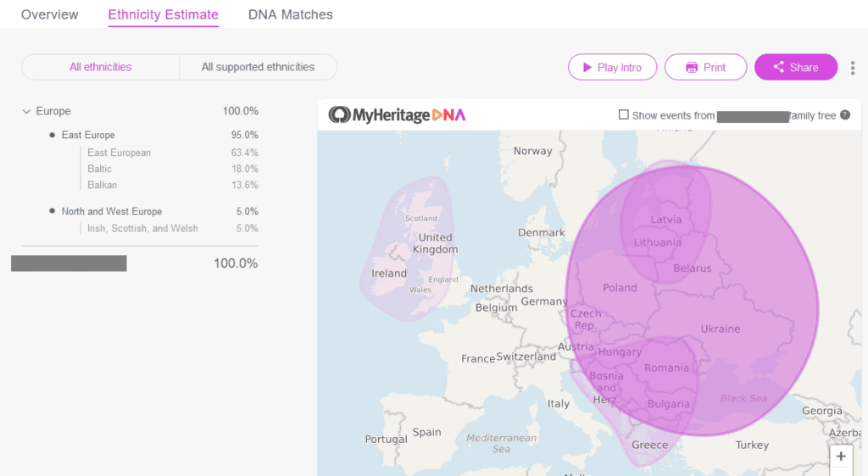Open the family tree events help icon
The image size is (868, 476).
click(845, 115)
